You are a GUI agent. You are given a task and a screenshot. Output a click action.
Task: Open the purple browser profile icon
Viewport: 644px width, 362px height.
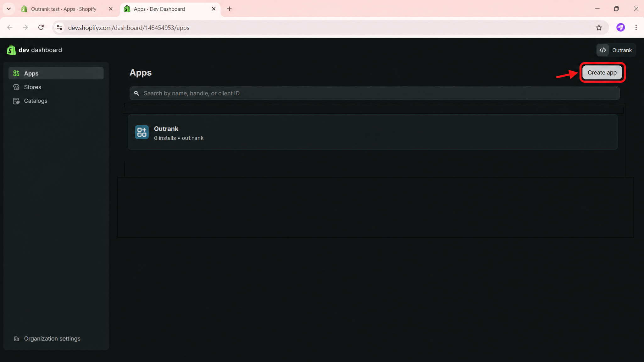(620, 28)
